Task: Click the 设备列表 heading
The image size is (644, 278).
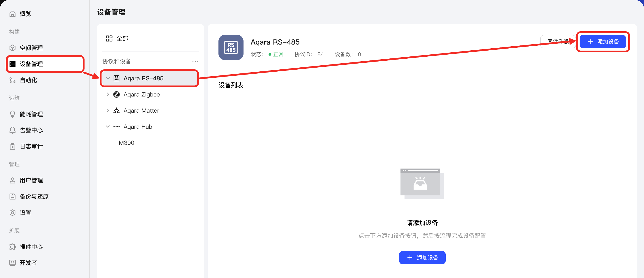Action: pyautogui.click(x=231, y=85)
